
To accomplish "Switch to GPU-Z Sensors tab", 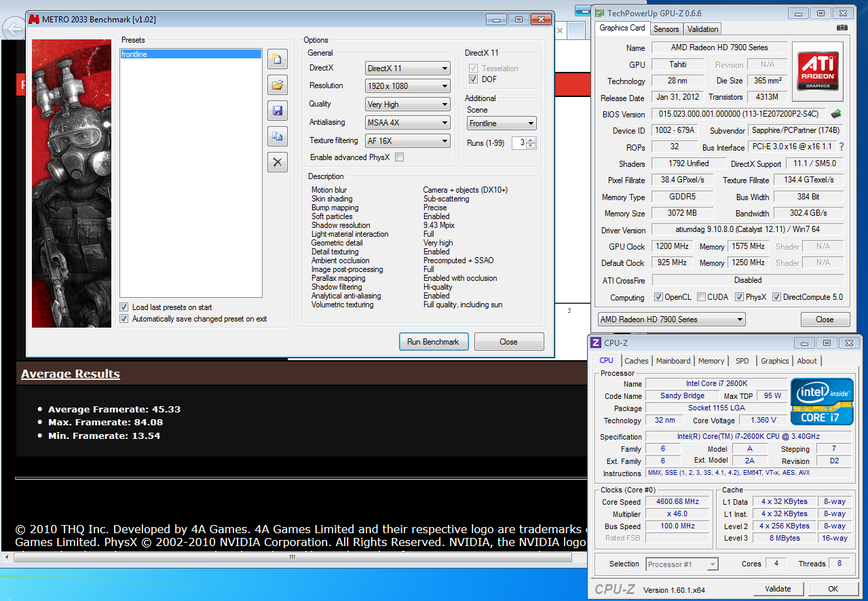I will click(x=666, y=29).
